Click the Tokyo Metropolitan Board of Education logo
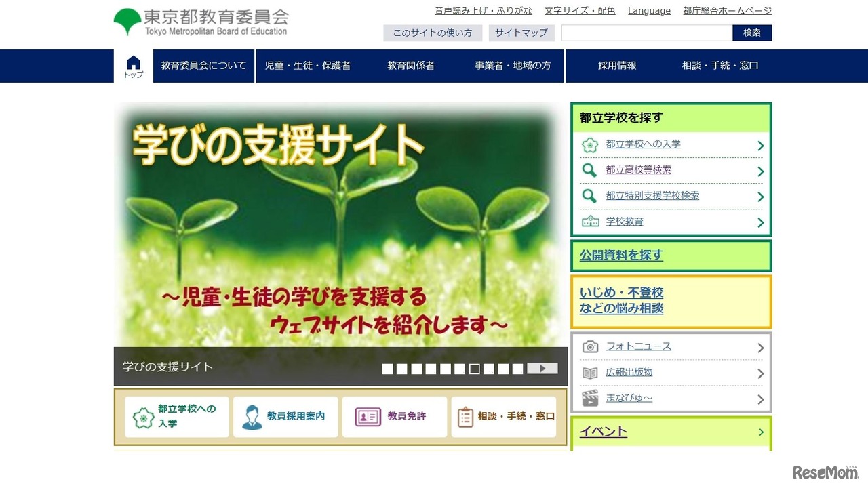The image size is (868, 488). coord(201,22)
